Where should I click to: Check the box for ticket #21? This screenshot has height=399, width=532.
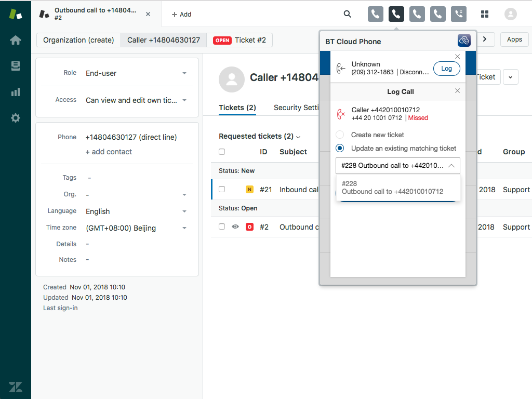(x=222, y=189)
